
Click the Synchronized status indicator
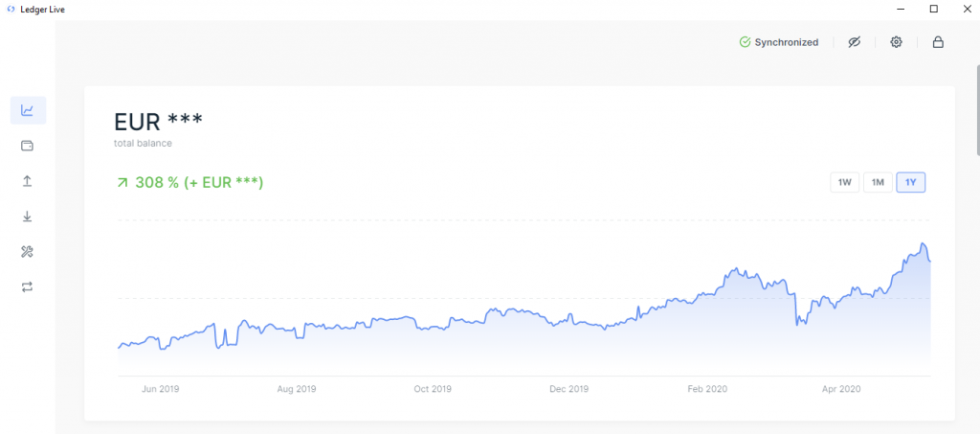click(x=779, y=42)
